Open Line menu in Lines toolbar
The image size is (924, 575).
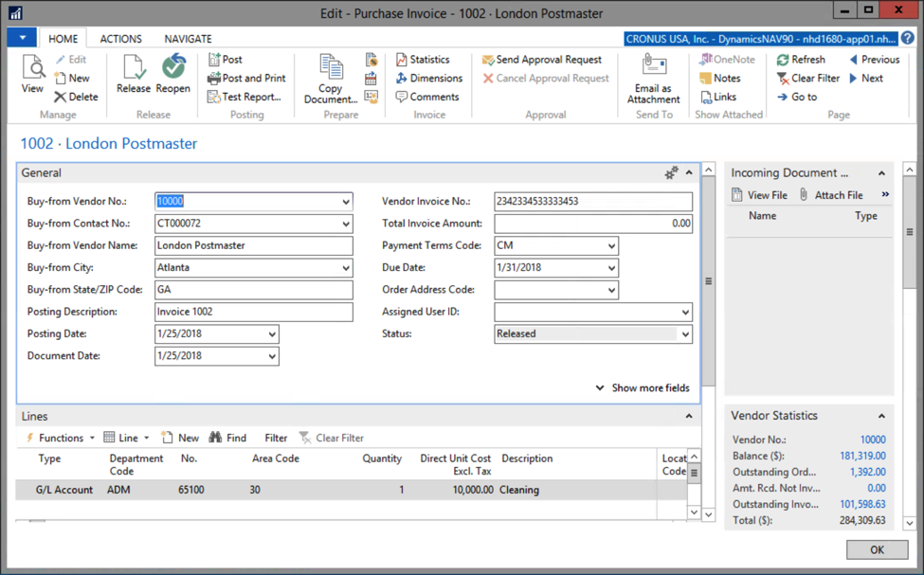(x=126, y=438)
